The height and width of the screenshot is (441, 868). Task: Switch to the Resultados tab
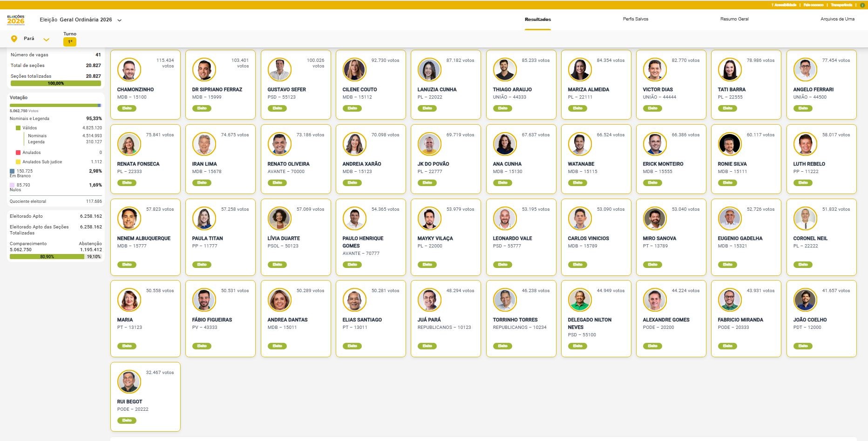[x=538, y=20]
